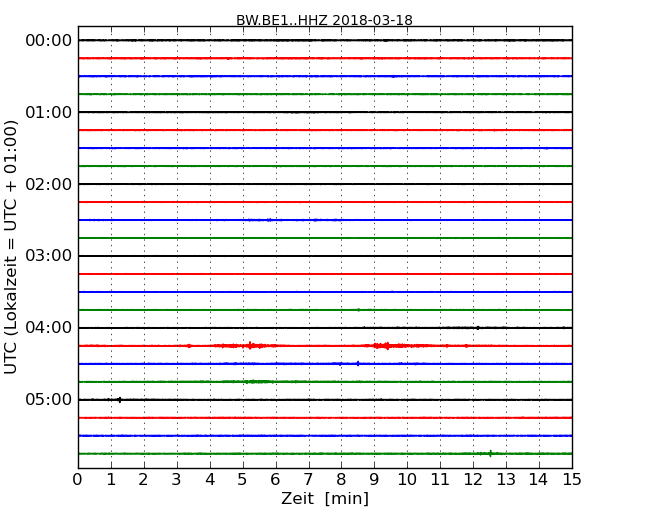Click x-axis tick label 7
Viewport: 650px width, 520px height.
[308, 480]
